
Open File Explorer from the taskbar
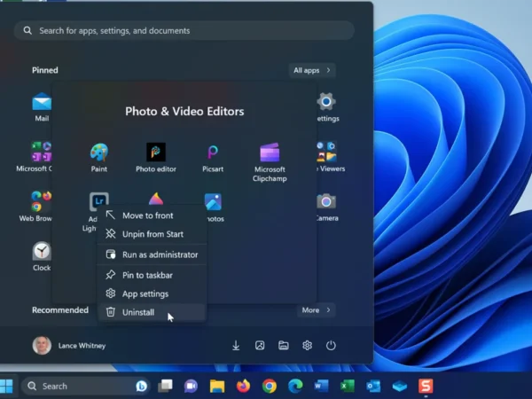click(x=217, y=386)
